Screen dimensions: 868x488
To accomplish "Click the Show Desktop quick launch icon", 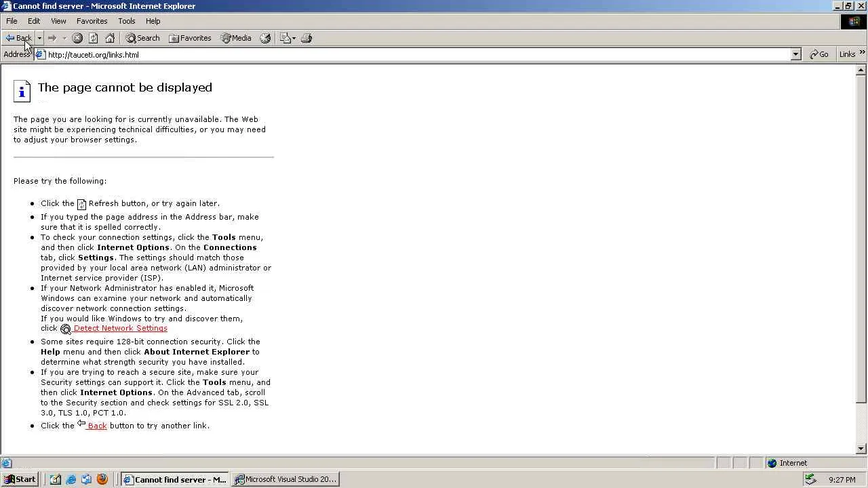I will (x=55, y=479).
